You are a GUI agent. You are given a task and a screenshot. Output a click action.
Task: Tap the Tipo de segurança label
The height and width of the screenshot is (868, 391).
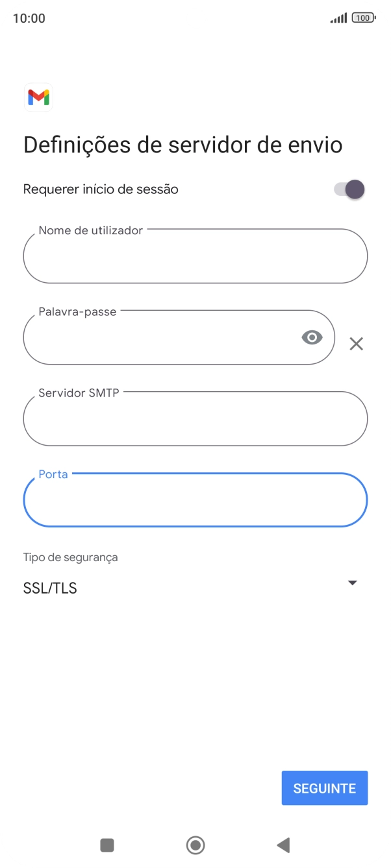point(71,557)
